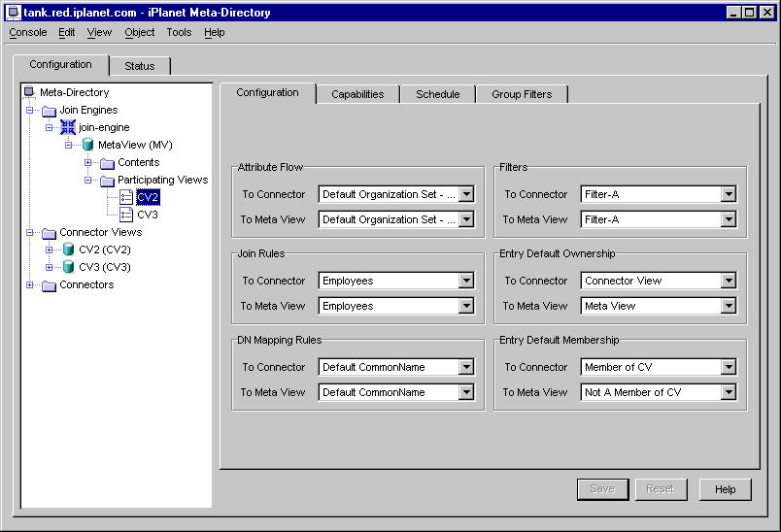Screen dimensions: 781x532
Task: Switch to the Group Filters tab
Action: (x=522, y=94)
